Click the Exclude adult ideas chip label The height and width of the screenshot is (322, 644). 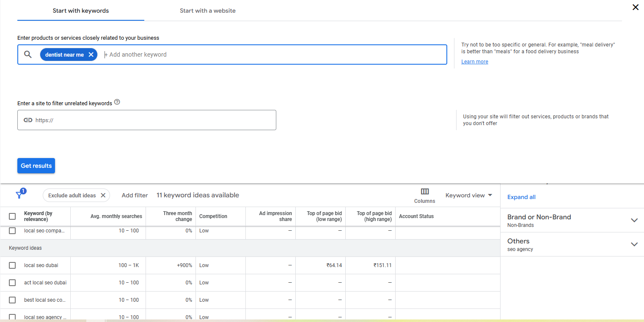72,195
